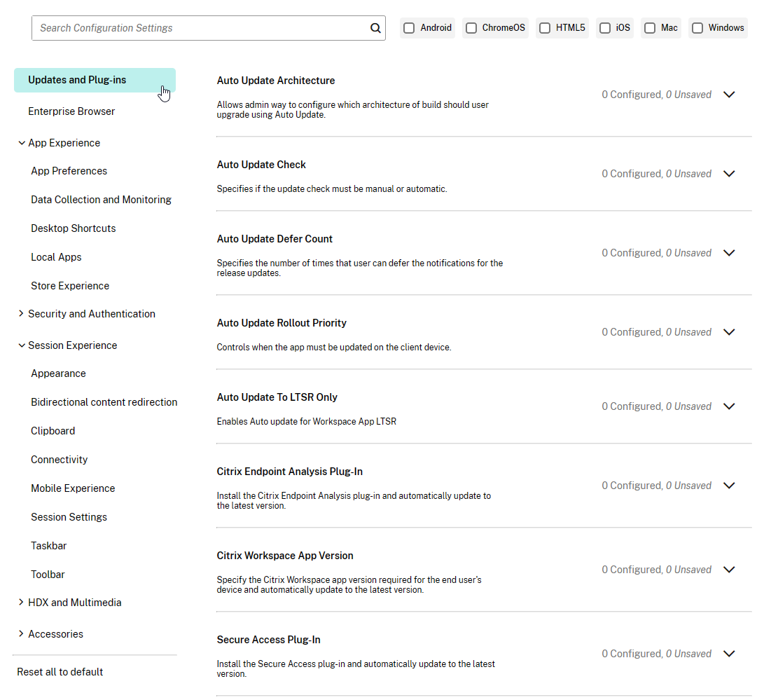Collapse the Session Experience section

[21, 345]
